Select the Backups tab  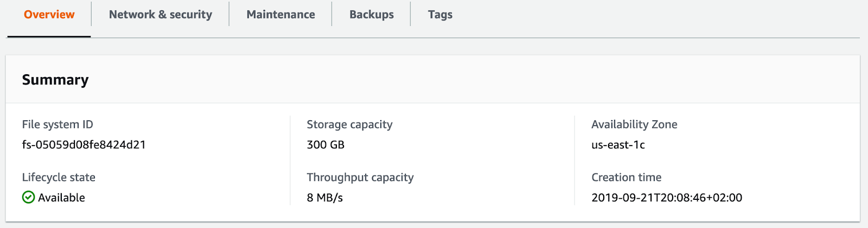(372, 15)
